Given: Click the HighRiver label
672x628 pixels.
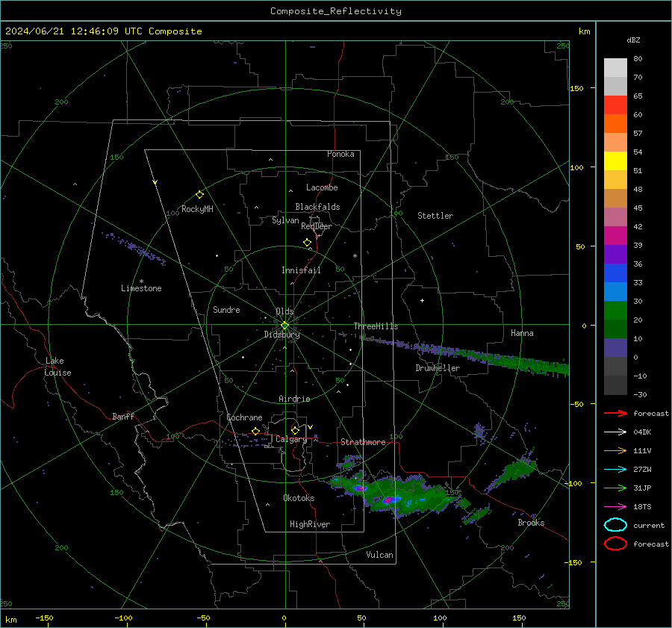Looking at the screenshot, I should [x=310, y=524].
